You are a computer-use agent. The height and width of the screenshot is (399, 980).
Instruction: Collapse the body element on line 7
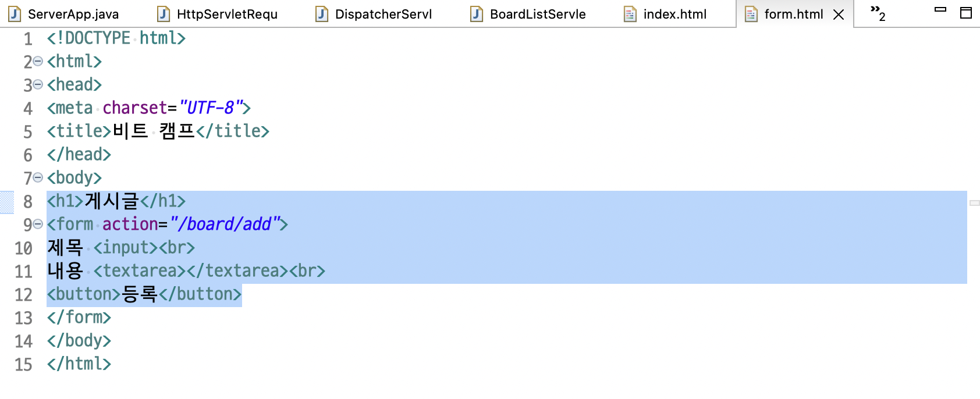[x=38, y=177]
